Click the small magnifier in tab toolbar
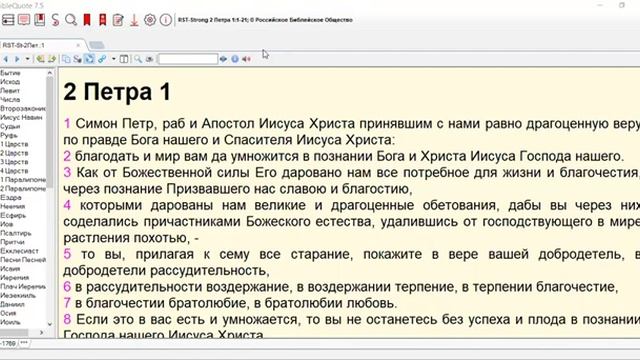 click(x=138, y=59)
